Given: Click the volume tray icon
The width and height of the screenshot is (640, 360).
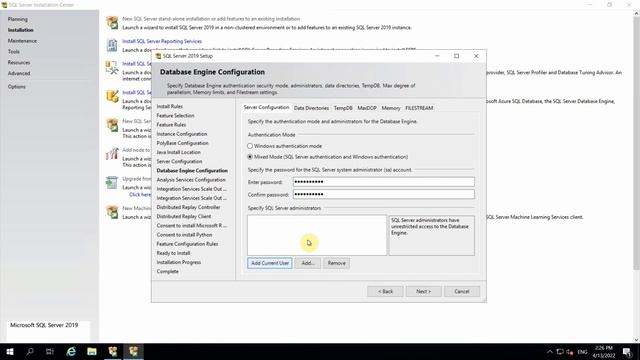Looking at the screenshot, I should coord(570,352).
